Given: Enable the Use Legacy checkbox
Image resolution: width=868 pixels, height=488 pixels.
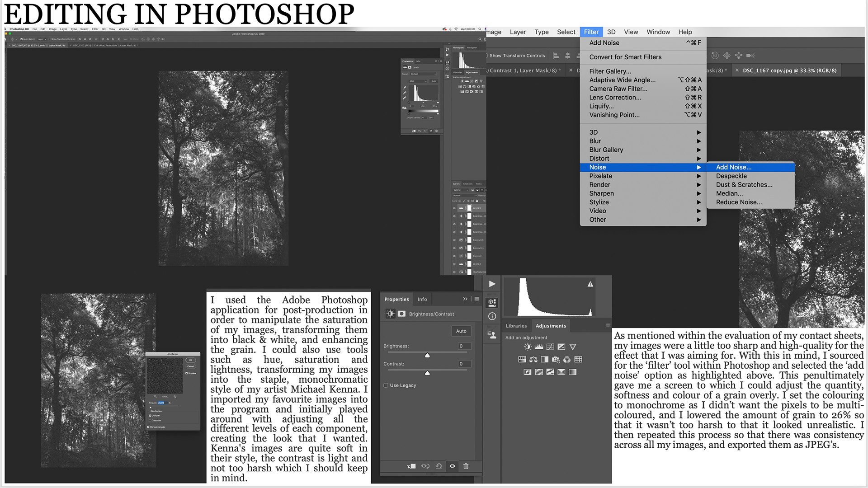Looking at the screenshot, I should (386, 385).
